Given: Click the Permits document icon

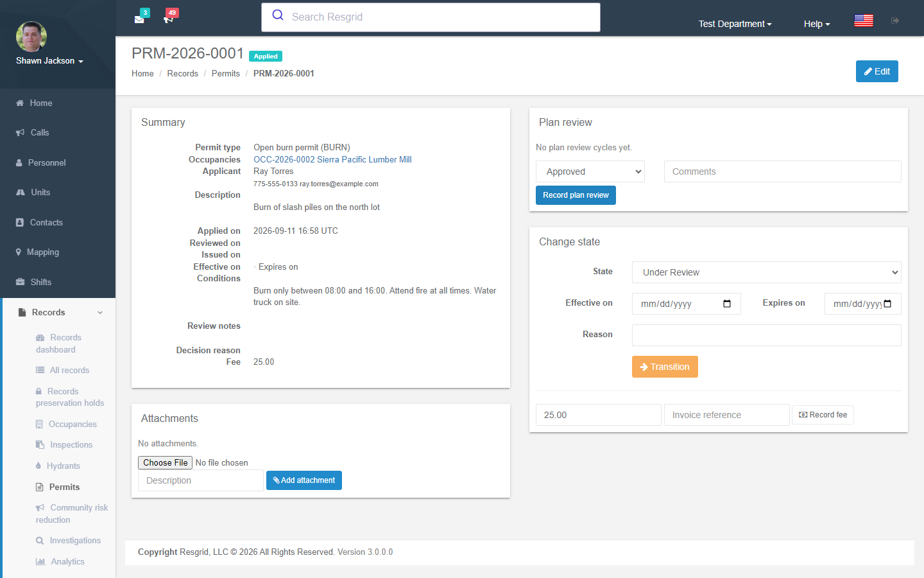Looking at the screenshot, I should [x=40, y=487].
